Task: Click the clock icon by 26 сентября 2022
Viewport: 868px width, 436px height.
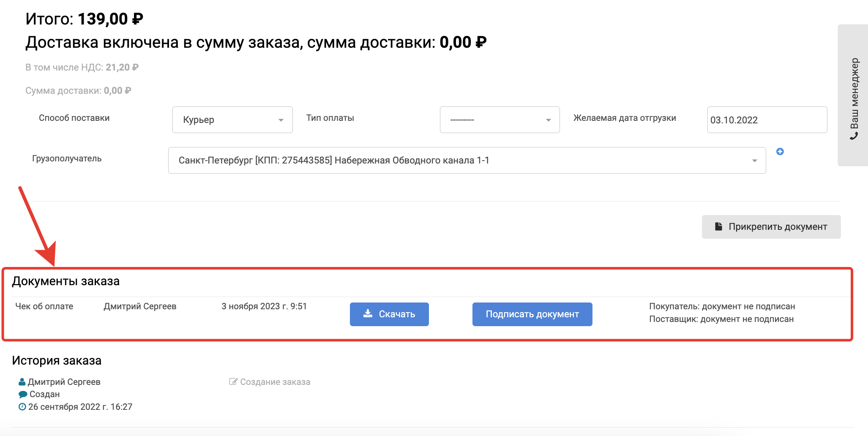Action: click(x=22, y=407)
